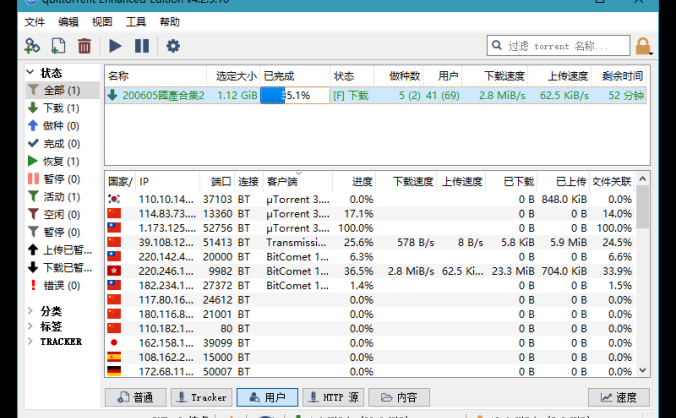Viewport: 676px width, 418px height.
Task: Select peer row 1.173.125...
Action: 370,228
